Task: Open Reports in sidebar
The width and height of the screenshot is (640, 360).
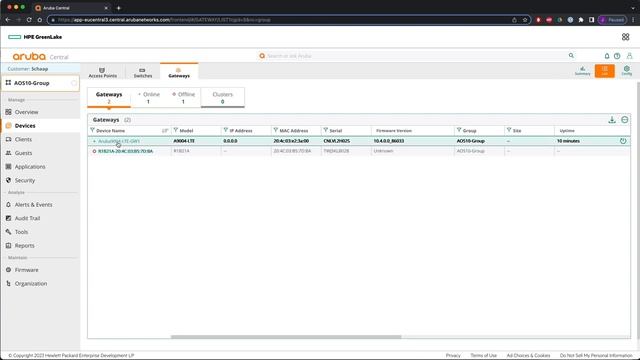Action: 24,245
